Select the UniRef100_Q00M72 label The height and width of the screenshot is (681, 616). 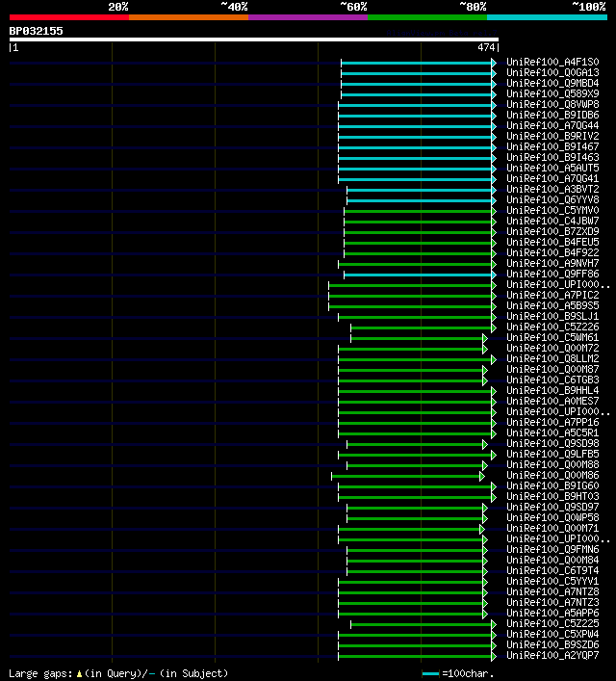point(552,348)
